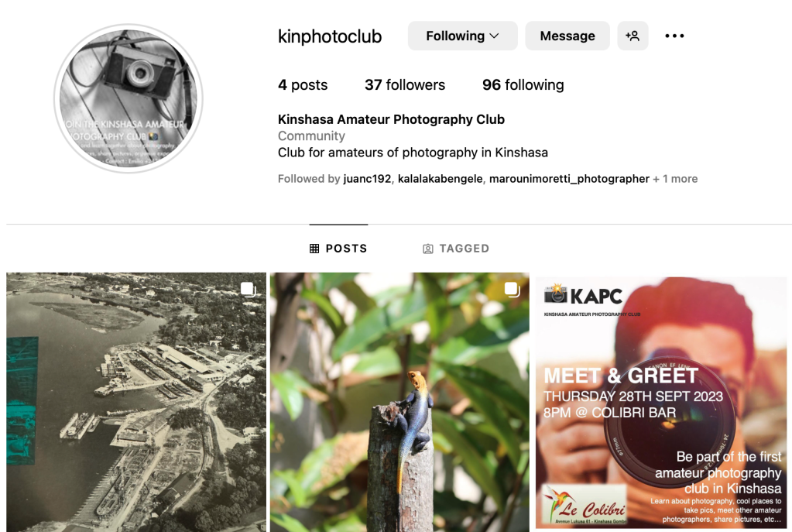The height and width of the screenshot is (532, 792).
Task: Visit kalalakabengele's profile link
Action: click(x=440, y=179)
